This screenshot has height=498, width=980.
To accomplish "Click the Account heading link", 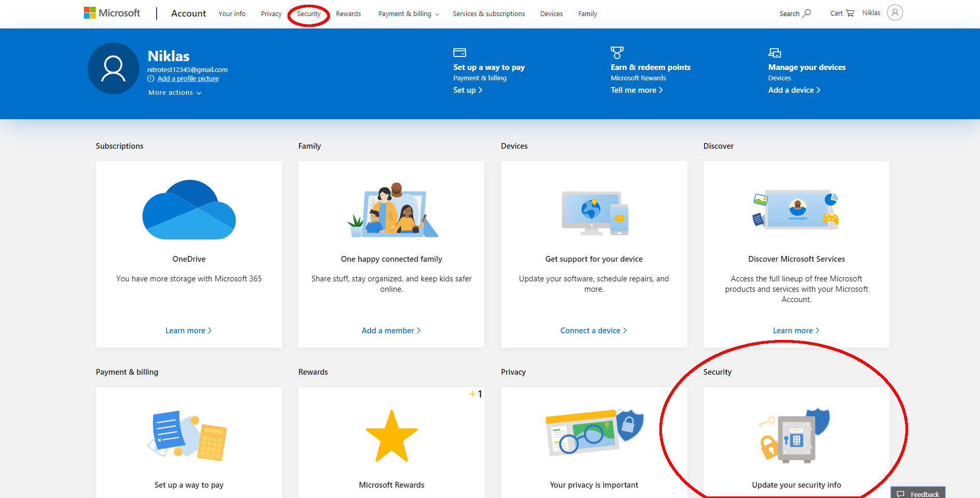I will point(189,13).
